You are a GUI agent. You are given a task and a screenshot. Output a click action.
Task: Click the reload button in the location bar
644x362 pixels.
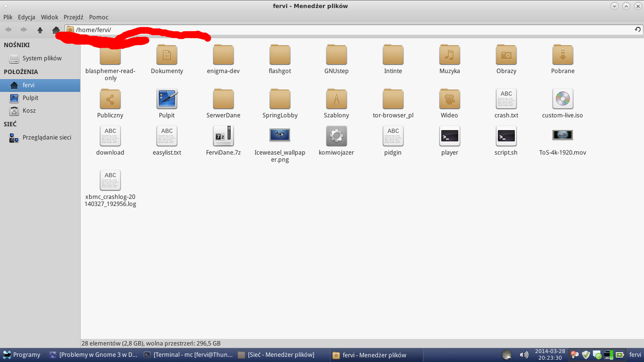click(x=637, y=30)
